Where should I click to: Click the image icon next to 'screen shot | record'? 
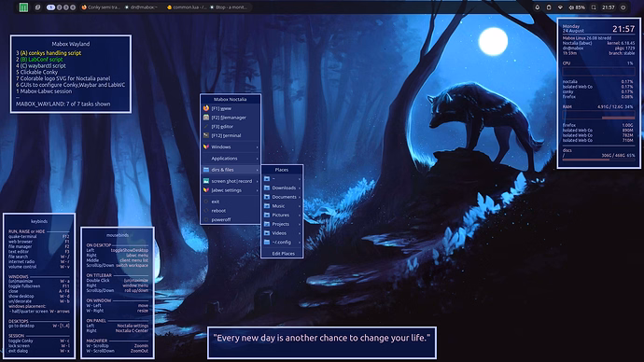click(206, 181)
